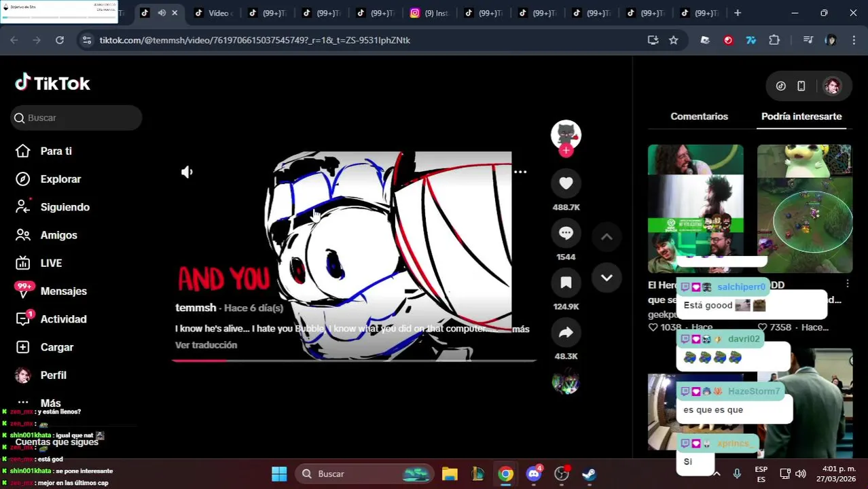Viewport: 868px width, 489px height.
Task: Mute the video with speaker icon
Action: tap(187, 172)
